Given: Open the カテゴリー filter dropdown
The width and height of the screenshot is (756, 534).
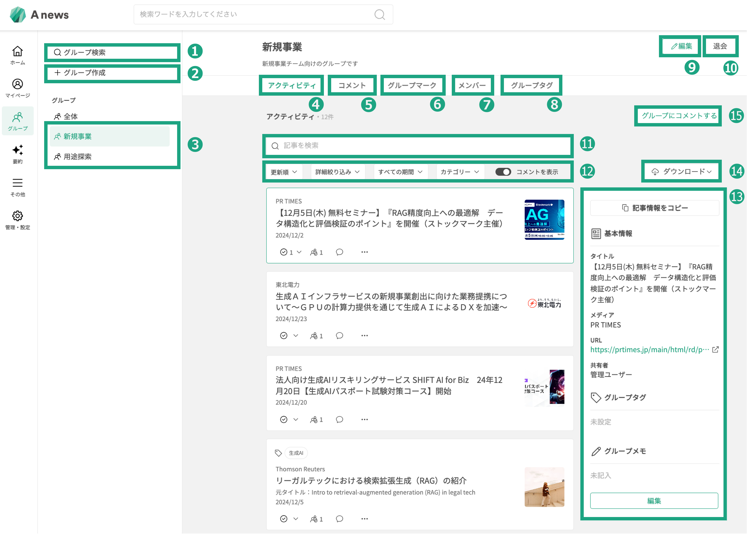Looking at the screenshot, I should click(x=460, y=172).
